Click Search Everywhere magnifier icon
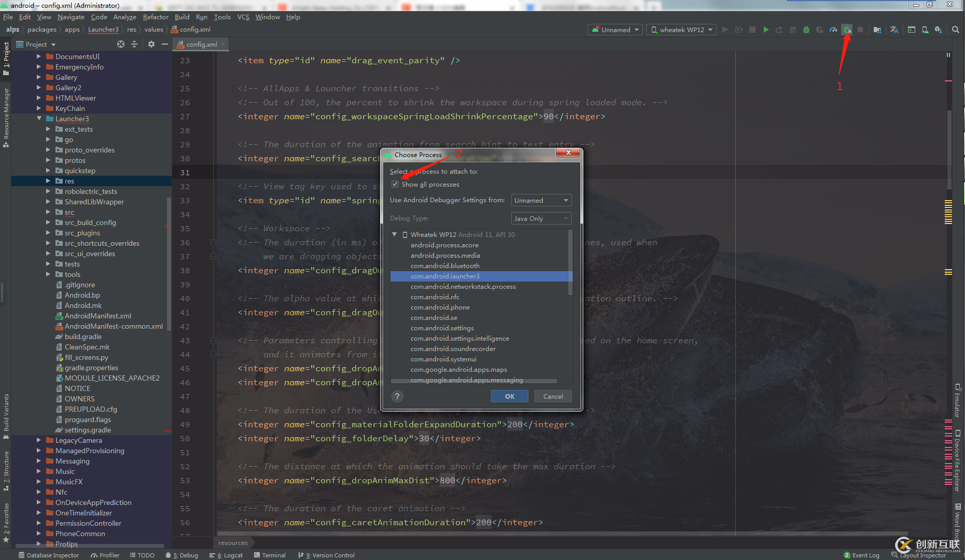This screenshot has height=560, width=965. tap(955, 30)
